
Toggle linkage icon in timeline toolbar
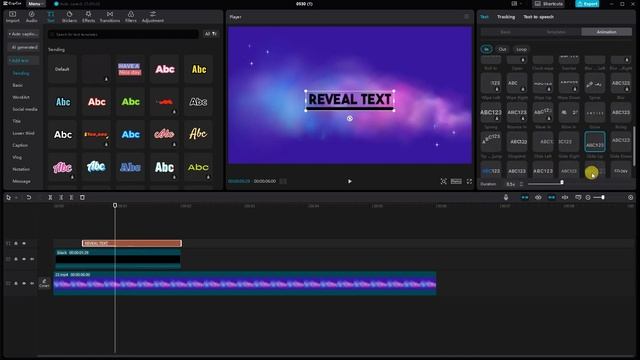tap(551, 198)
